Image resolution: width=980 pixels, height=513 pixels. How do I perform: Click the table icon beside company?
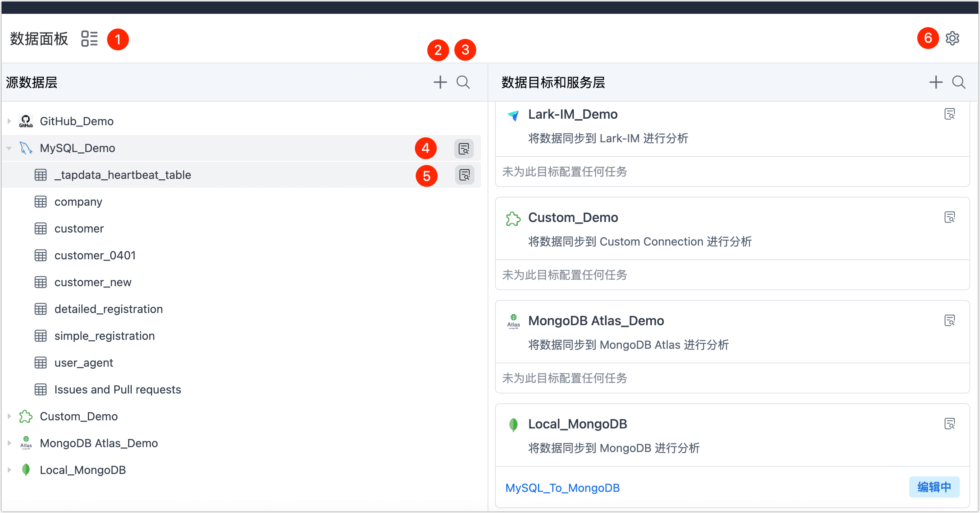[x=41, y=202]
